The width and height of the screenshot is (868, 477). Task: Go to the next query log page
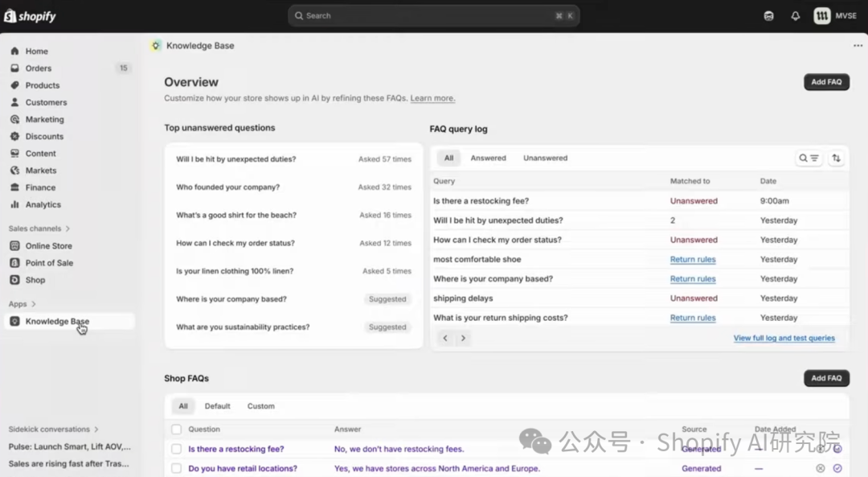tap(463, 339)
